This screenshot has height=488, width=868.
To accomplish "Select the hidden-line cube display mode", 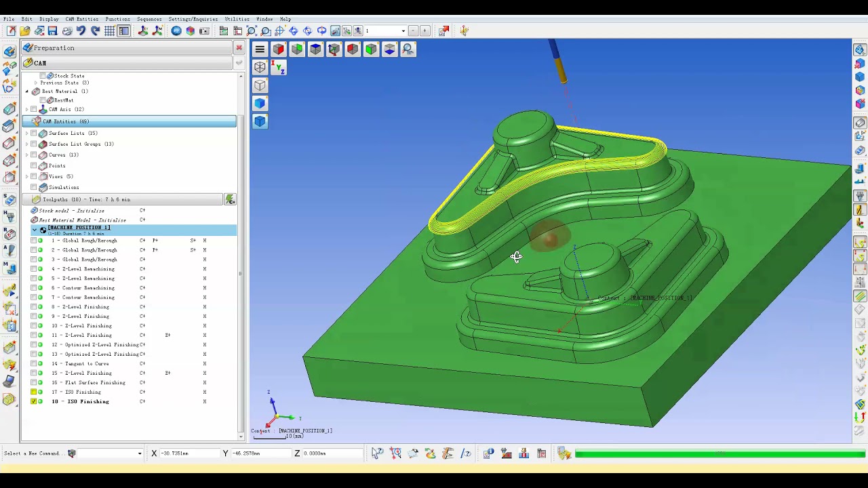I will coord(260,85).
